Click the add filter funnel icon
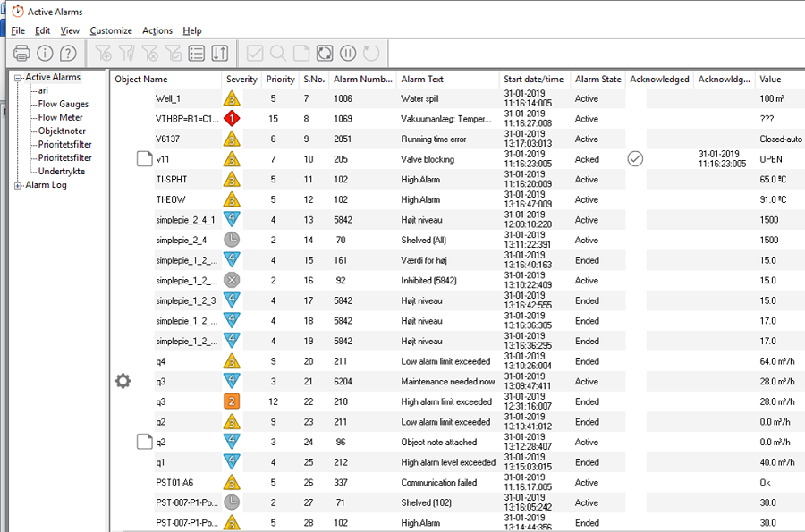Image resolution: width=805 pixels, height=532 pixels. tap(103, 53)
